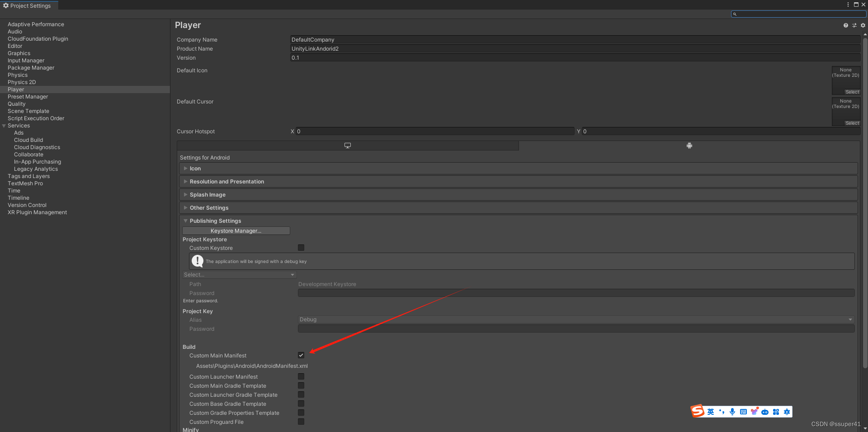
Task: Edit the Product Name field
Action: point(575,49)
